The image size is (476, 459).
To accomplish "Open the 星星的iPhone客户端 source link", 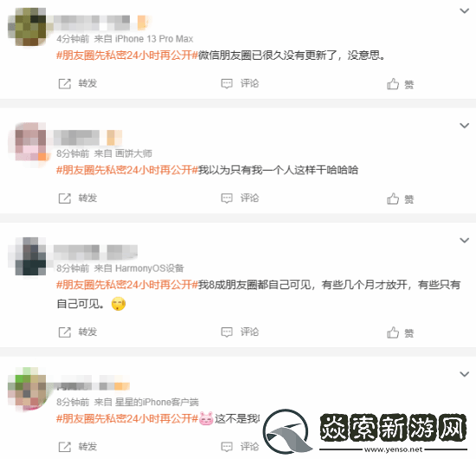I will click(157, 402).
